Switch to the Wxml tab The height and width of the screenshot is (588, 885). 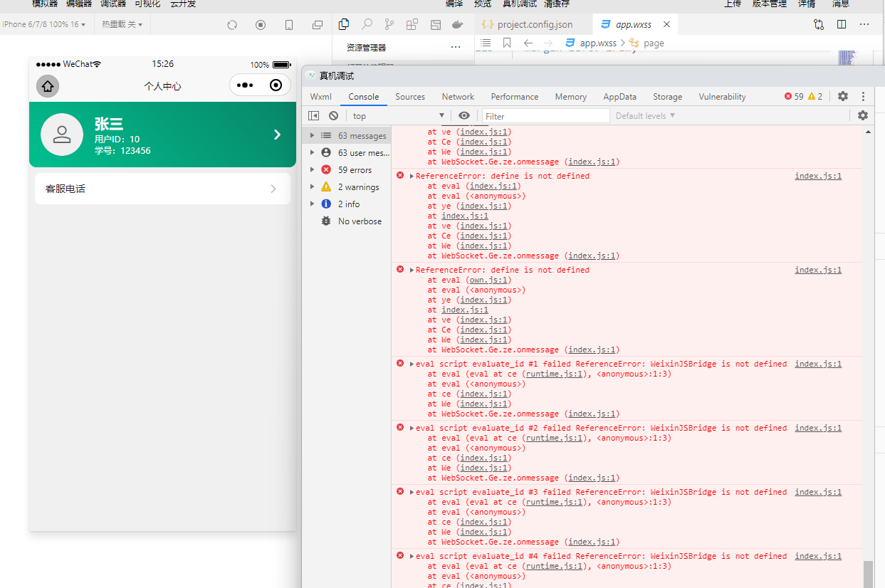(320, 97)
